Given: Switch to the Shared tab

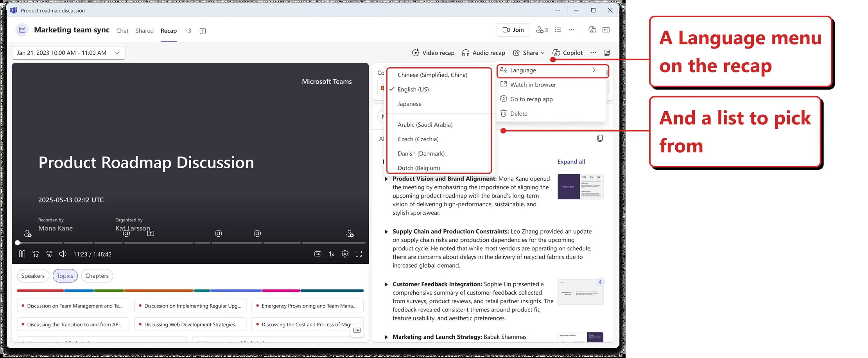Looking at the screenshot, I should (144, 31).
